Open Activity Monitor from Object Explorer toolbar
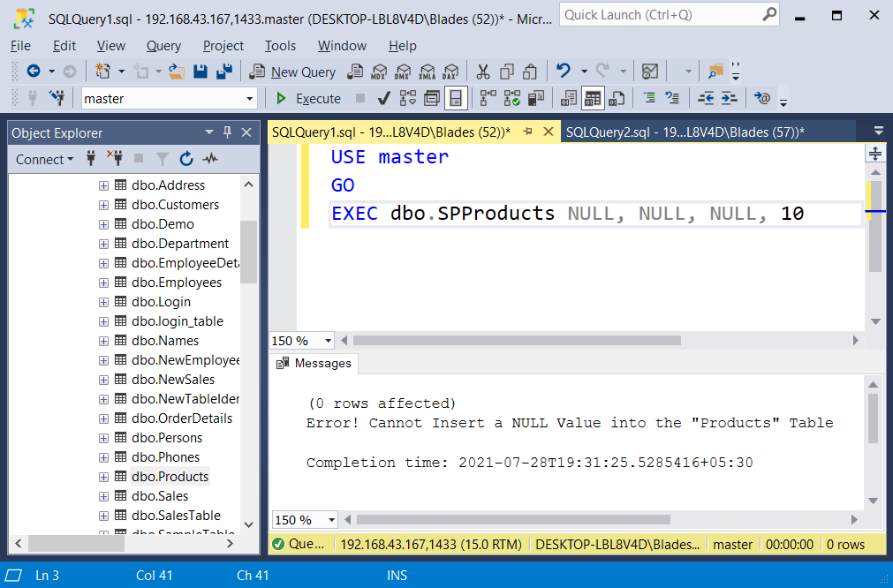The width and height of the screenshot is (893, 588). (x=209, y=160)
